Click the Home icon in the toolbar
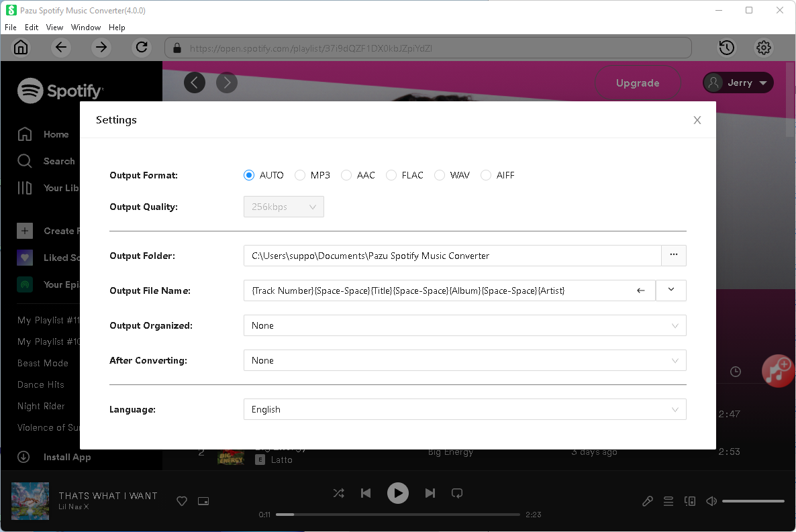796x532 pixels. pyautogui.click(x=21, y=48)
